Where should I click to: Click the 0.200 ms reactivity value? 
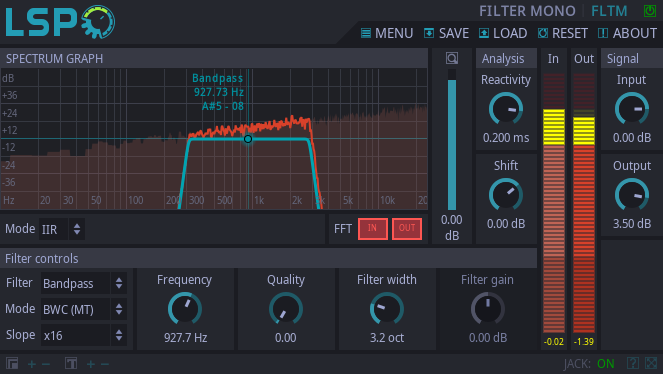[506, 138]
